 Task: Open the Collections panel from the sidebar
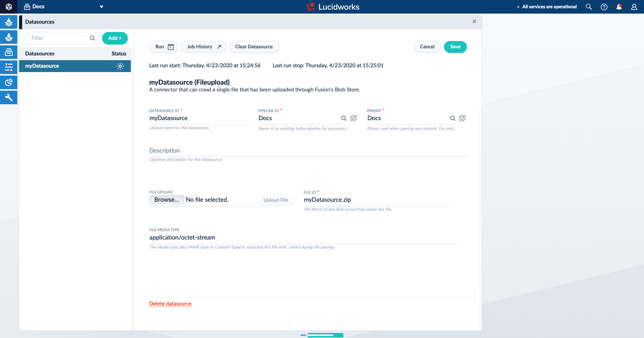pos(9,52)
